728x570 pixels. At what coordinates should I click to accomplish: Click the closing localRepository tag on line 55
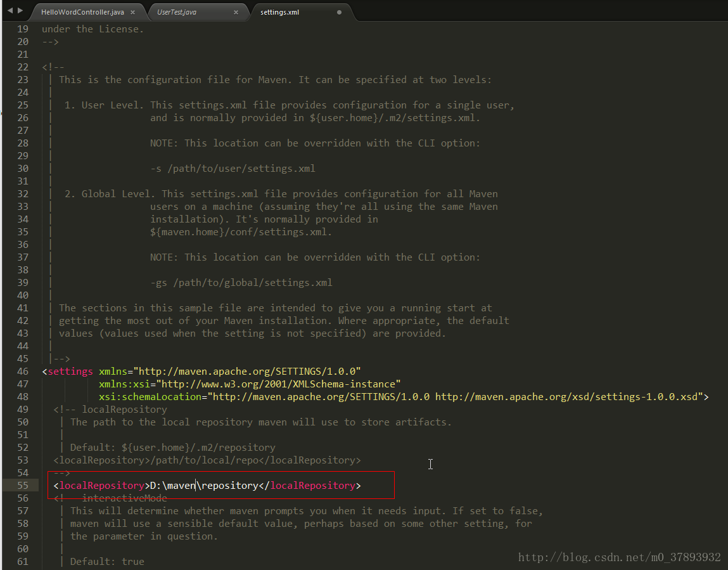click(x=310, y=486)
